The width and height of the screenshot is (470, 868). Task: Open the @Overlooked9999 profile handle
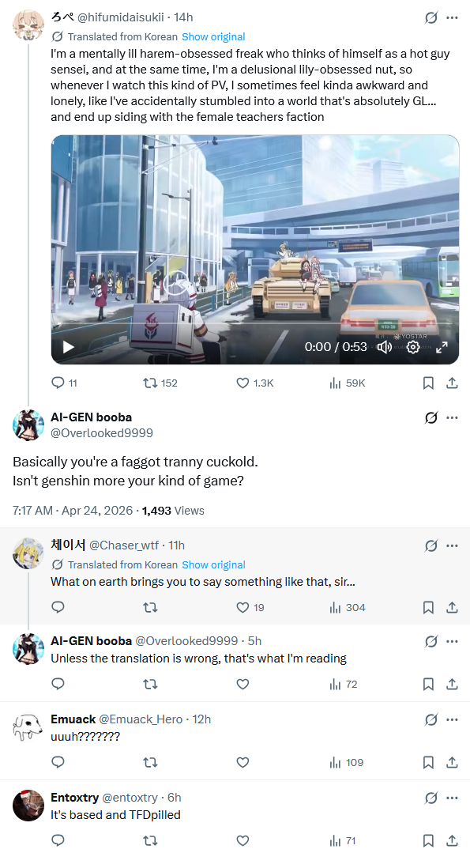click(102, 433)
